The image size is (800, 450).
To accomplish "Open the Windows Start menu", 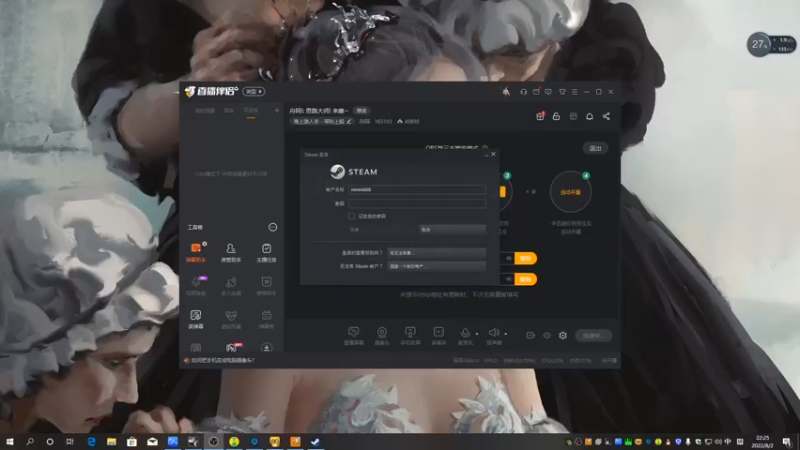I will pos(9,441).
